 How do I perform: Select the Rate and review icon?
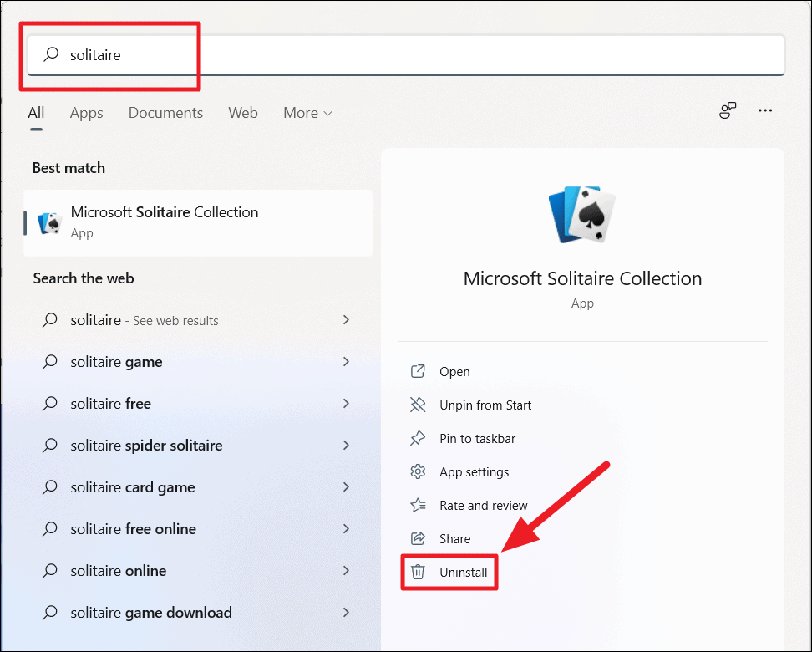pos(418,505)
